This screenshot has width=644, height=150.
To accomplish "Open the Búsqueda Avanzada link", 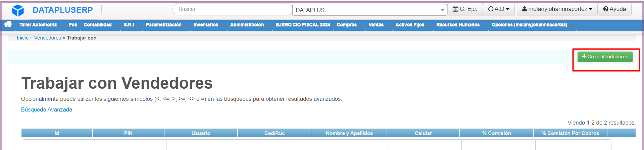I will click(x=47, y=109).
